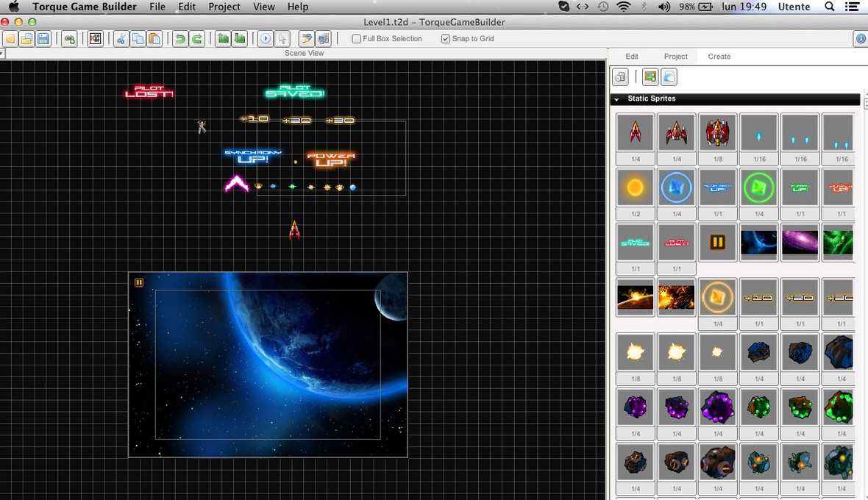
Task: Select the arrow selection tool
Action: pos(283,39)
